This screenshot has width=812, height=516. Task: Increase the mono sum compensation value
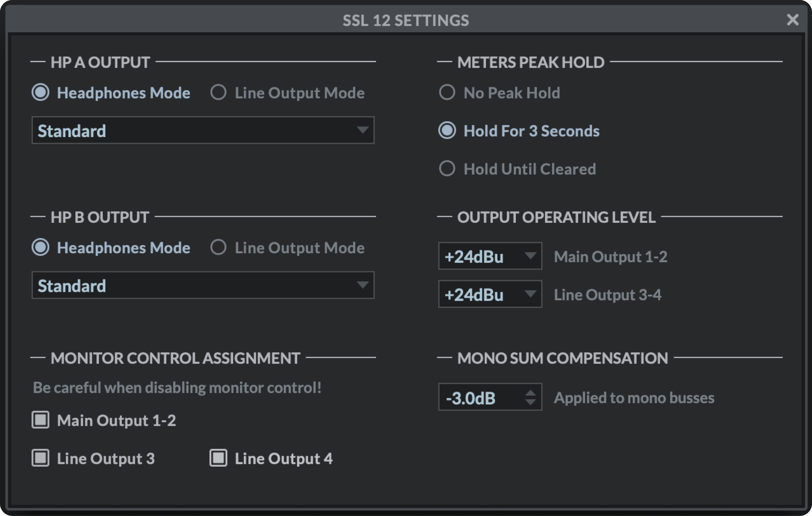[530, 393]
